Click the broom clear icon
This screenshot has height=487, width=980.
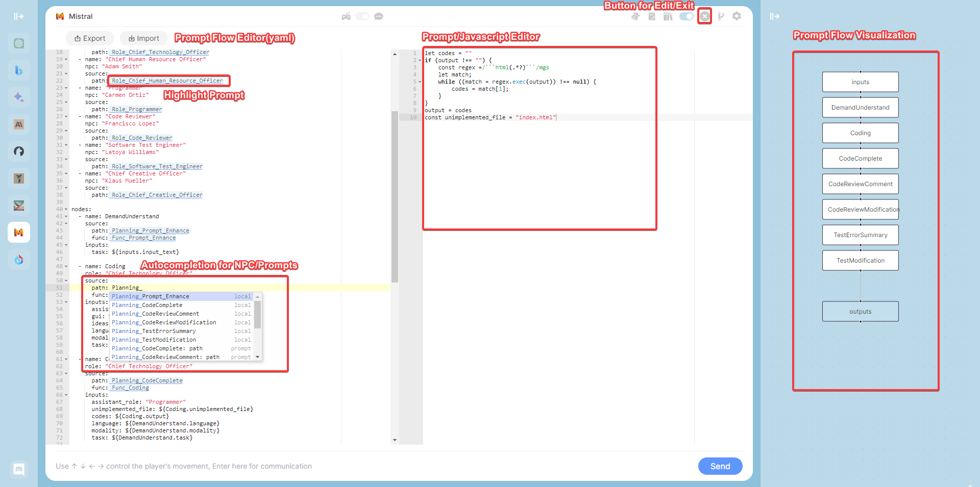635,16
